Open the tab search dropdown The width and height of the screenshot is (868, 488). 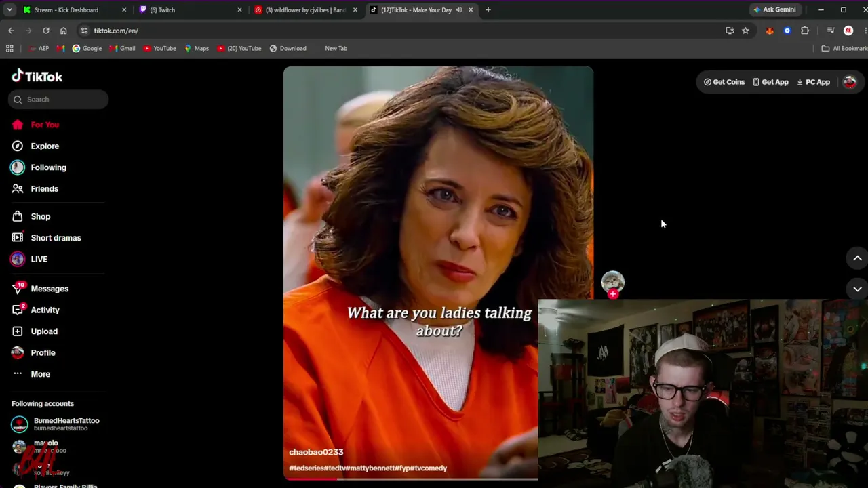tap(9, 10)
